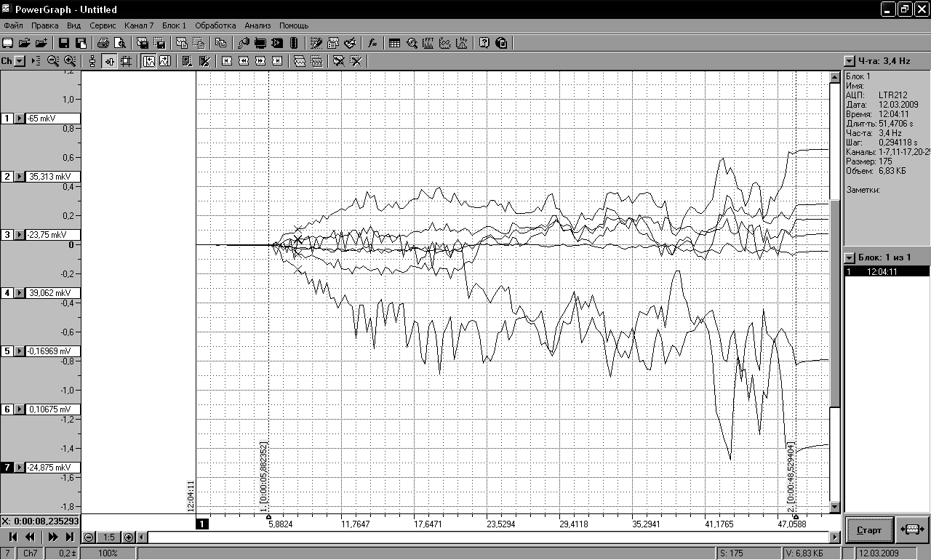The image size is (931, 560).
Task: Click the FFT spectrum analysis icon
Action: pos(428,43)
